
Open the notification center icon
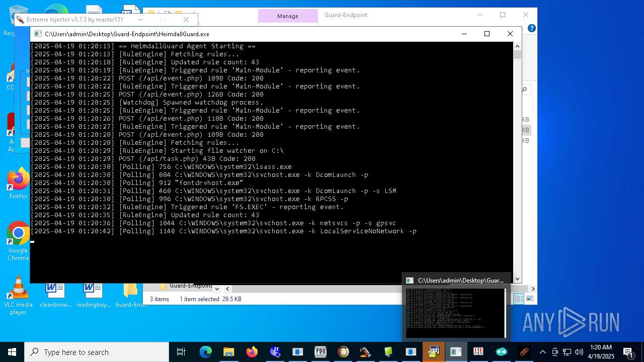(x=628, y=352)
